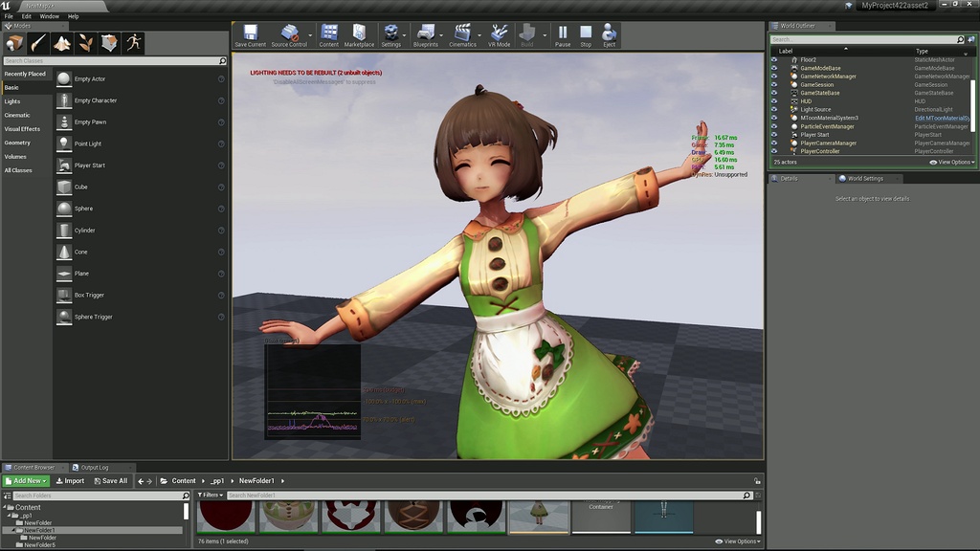
Task: Select the Empty Actor icon
Action: pyautogui.click(x=64, y=78)
